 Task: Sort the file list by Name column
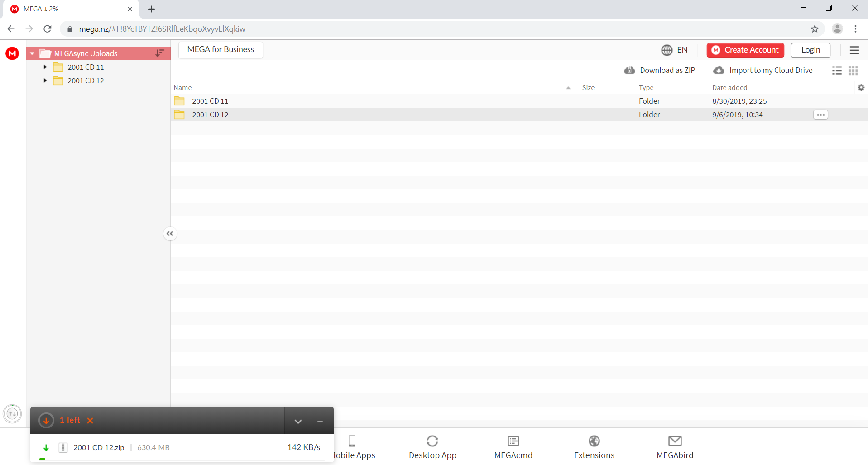click(x=183, y=87)
